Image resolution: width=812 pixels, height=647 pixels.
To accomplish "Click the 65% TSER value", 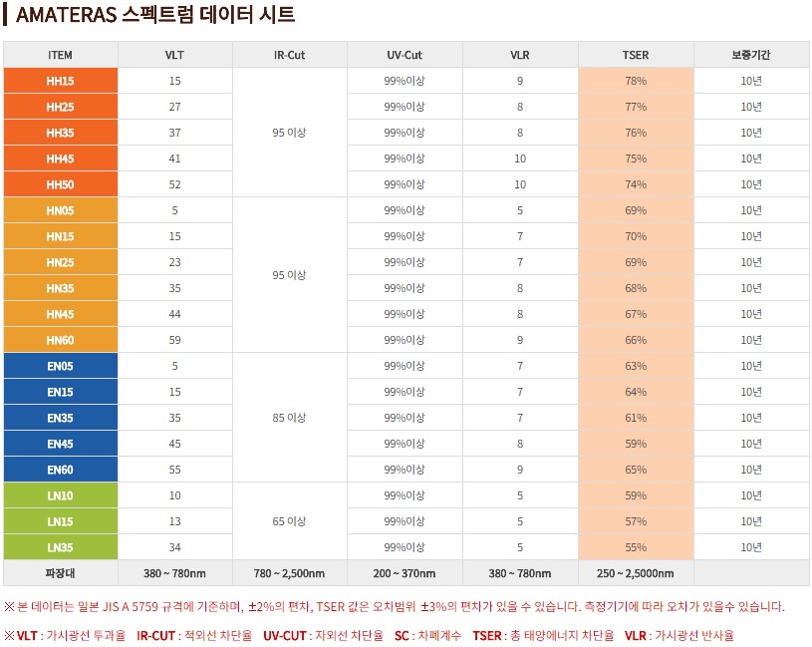I will pyautogui.click(x=636, y=470).
